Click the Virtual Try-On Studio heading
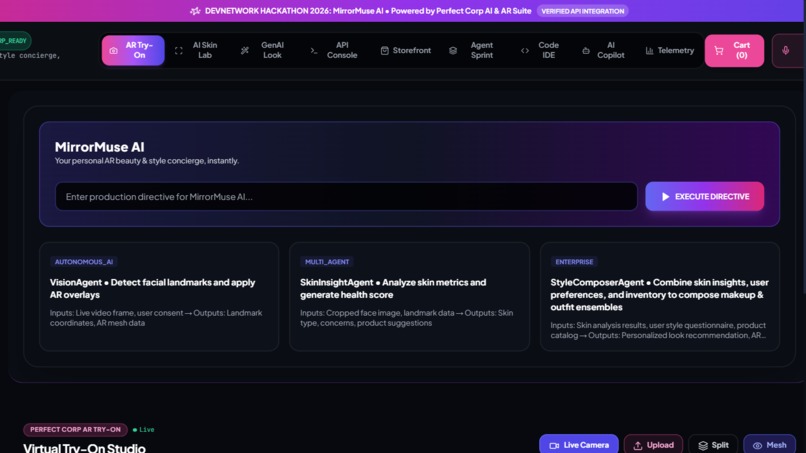Screen dimensions: 806x453 (x=84, y=447)
